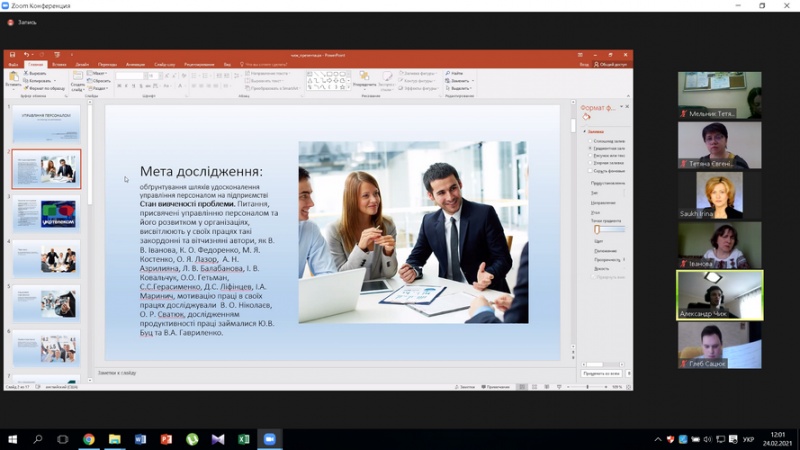Open the font name combo box in ribbon
Viewport: 800px width, 450px height.
click(x=131, y=76)
